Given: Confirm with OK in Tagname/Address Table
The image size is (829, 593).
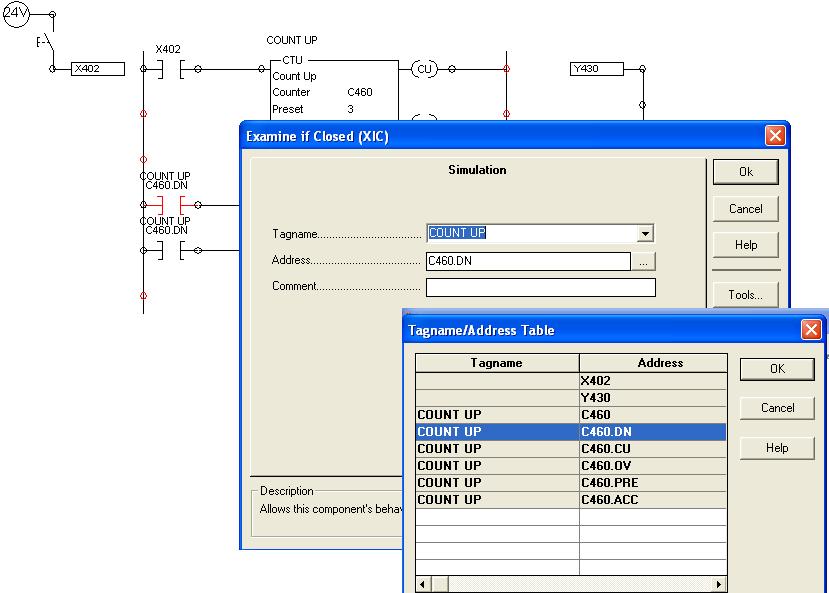Looking at the screenshot, I should 777,369.
